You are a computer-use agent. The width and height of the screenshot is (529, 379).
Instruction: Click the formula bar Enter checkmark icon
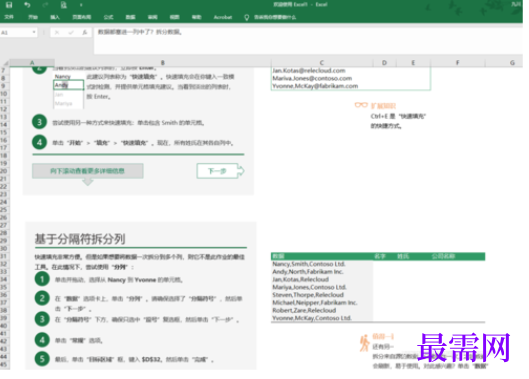click(71, 32)
